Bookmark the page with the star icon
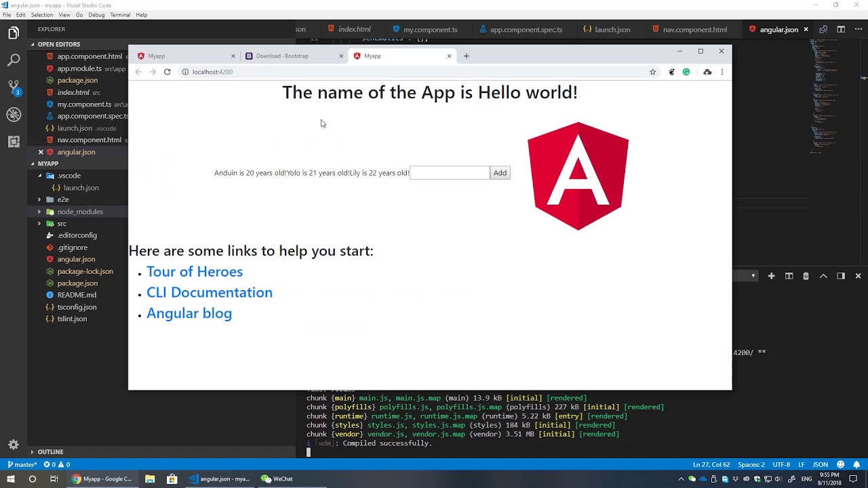 pos(652,72)
